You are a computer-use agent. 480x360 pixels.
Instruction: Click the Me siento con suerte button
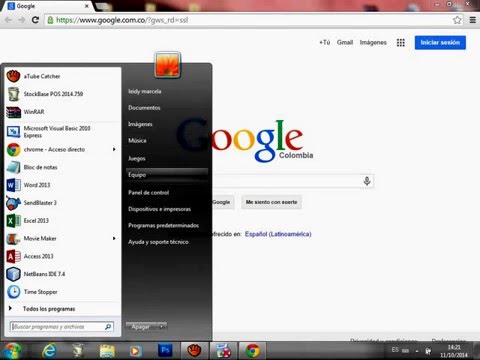pos(271,202)
